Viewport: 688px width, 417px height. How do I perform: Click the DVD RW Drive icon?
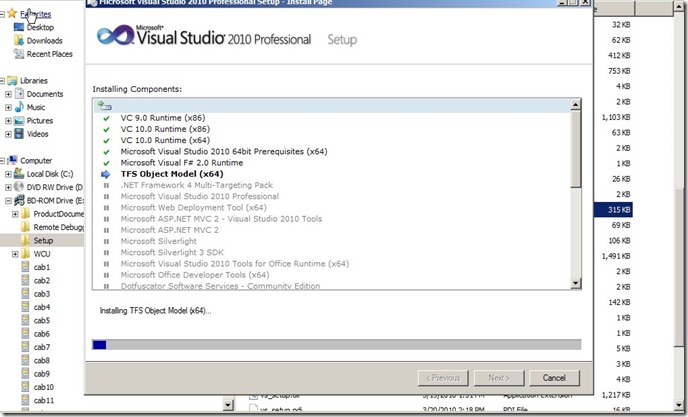pos(19,187)
